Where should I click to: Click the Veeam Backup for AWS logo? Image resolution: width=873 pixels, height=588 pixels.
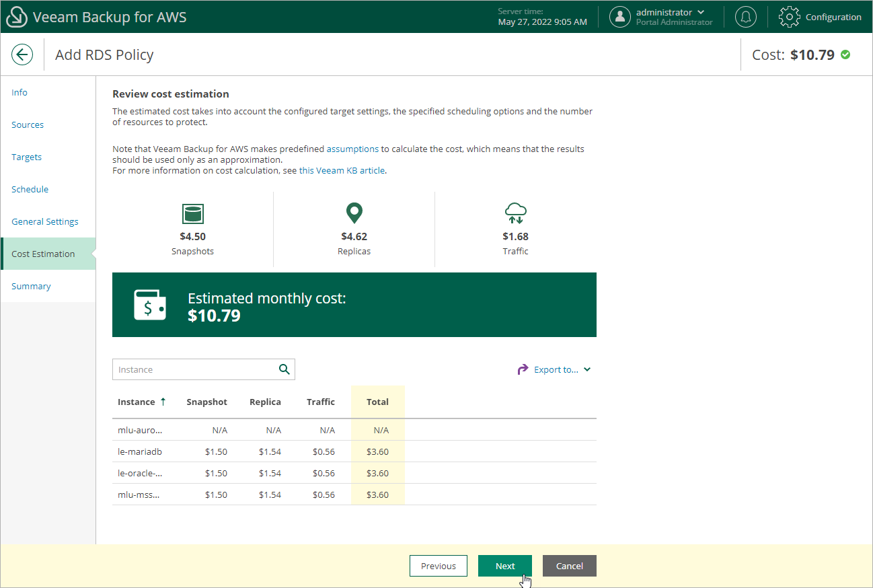tap(16, 16)
